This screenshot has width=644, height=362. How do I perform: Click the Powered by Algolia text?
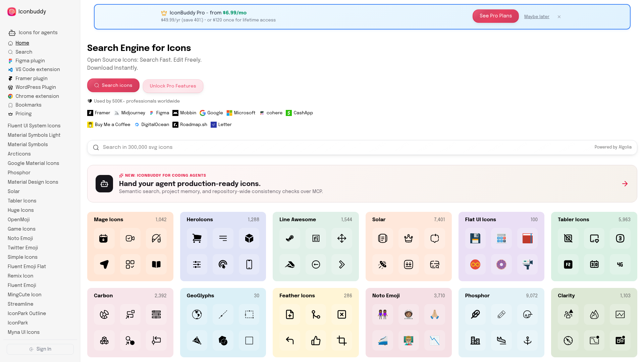coord(613,147)
